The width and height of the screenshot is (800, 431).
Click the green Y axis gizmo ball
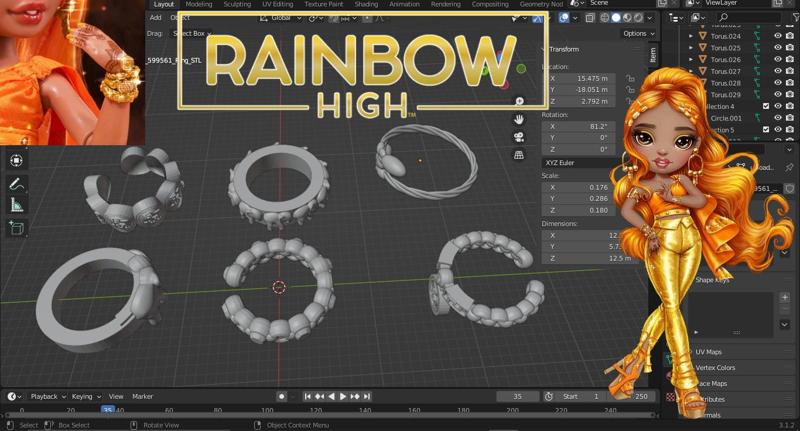pyautogui.click(x=521, y=68)
